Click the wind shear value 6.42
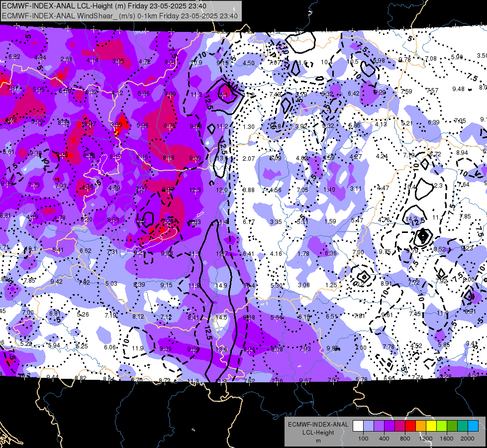This screenshot has width=487, height=448. 354,93
